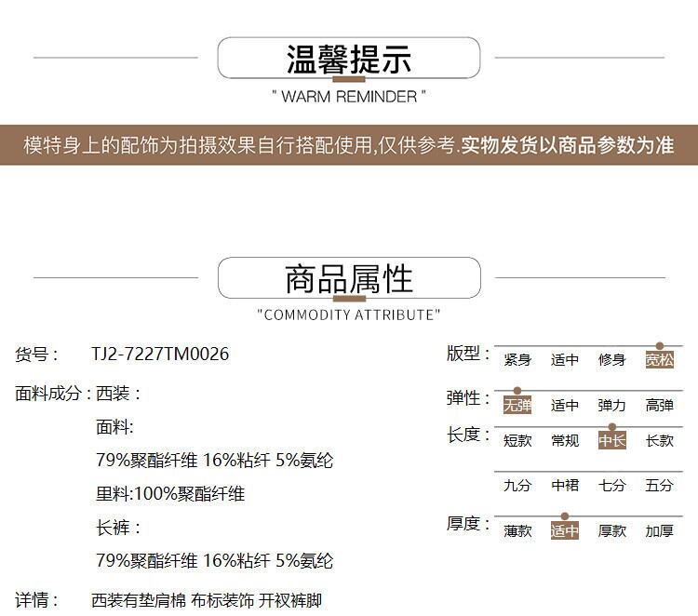
Task: Select 薄款 thickness option
Action: (517, 531)
